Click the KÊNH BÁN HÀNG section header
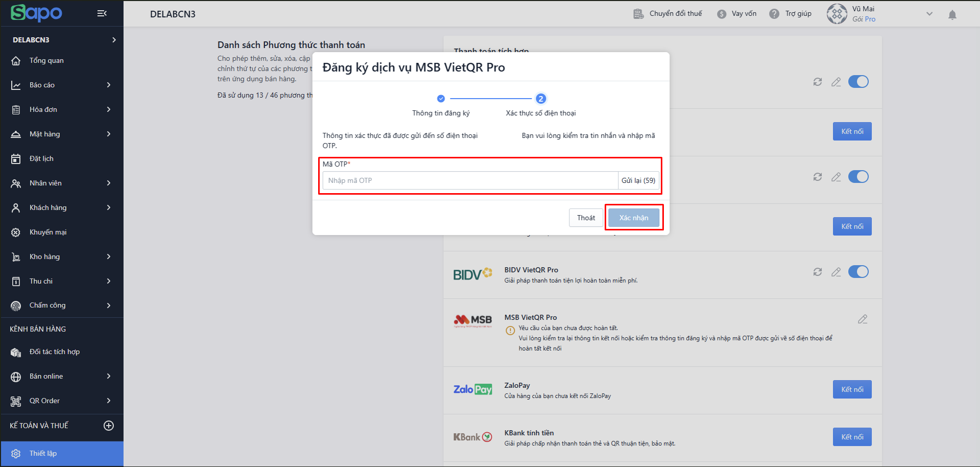 [38, 329]
